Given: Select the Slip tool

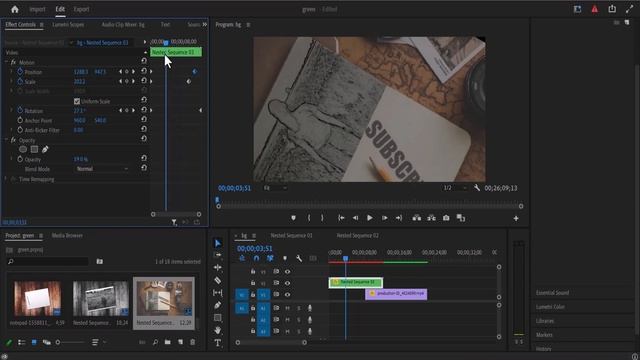Looking at the screenshot, I should coord(218,293).
